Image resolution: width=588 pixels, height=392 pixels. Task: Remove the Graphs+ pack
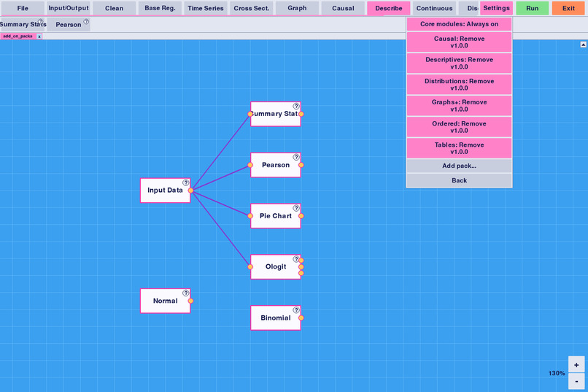pos(459,105)
